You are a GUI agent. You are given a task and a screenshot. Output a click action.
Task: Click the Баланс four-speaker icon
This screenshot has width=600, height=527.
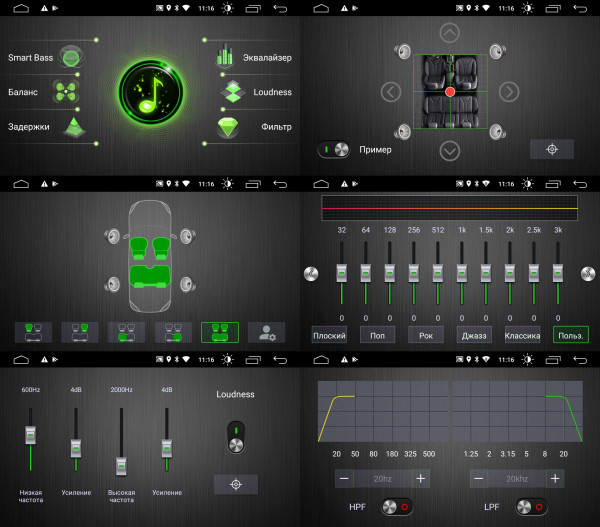[x=66, y=92]
